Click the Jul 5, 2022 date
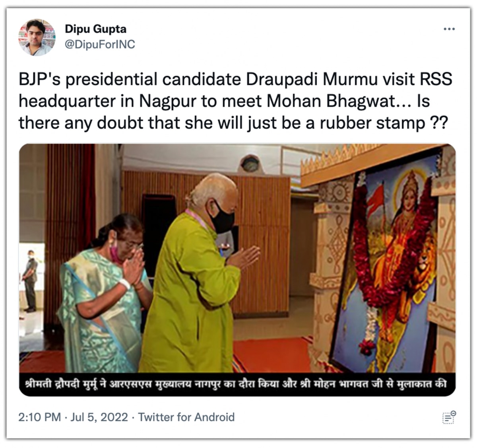The height and width of the screenshot is (448, 477). click(x=99, y=417)
